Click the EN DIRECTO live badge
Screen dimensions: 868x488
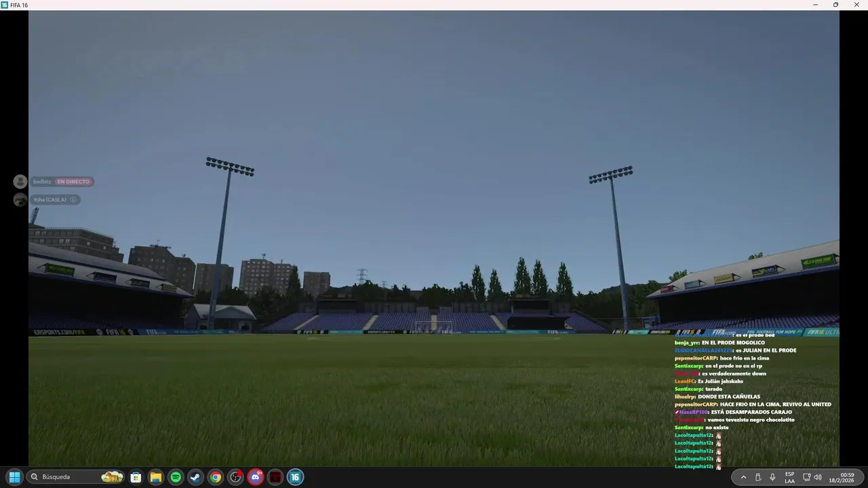73,182
